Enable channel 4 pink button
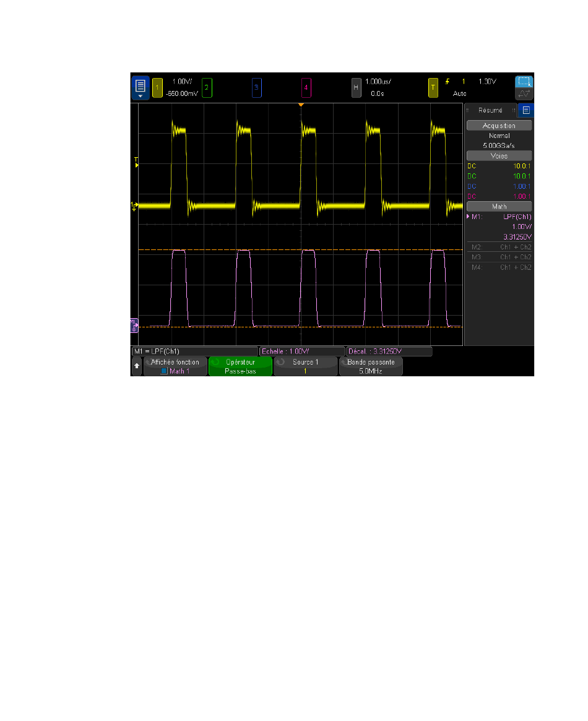This screenshot has height=721, width=588. click(306, 87)
